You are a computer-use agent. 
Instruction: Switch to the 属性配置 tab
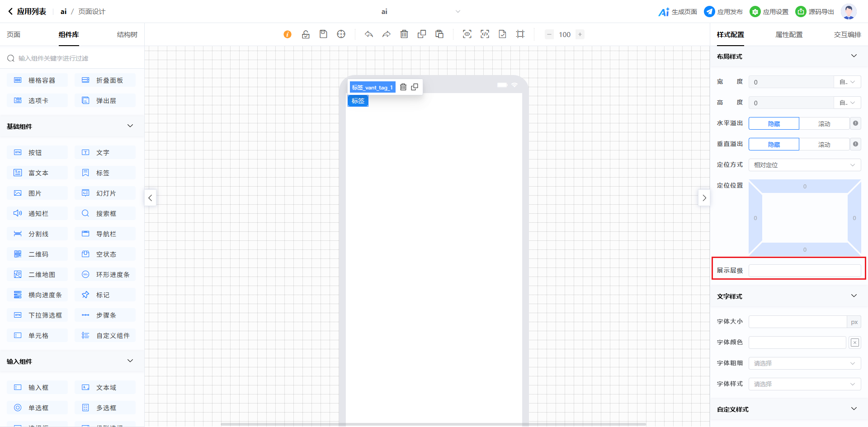(x=789, y=35)
